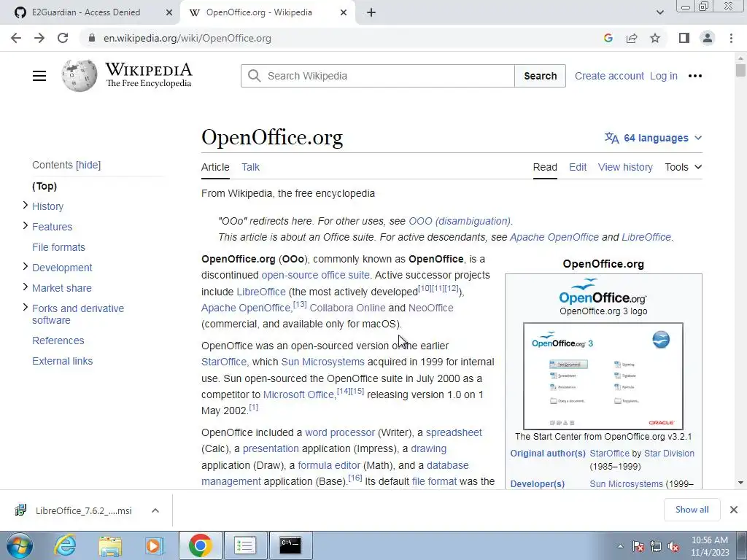Click the share page icon

tap(632, 38)
